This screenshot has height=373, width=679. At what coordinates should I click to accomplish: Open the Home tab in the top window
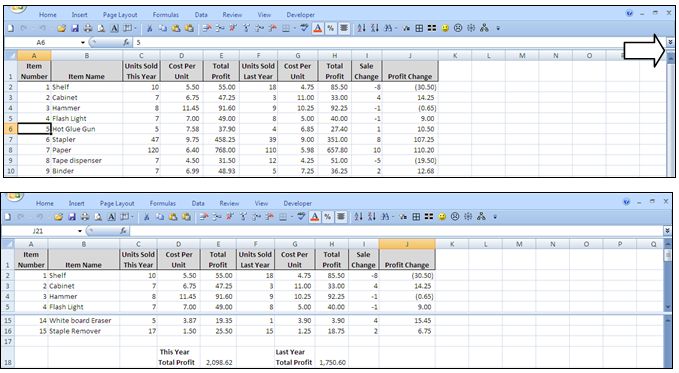48,15
